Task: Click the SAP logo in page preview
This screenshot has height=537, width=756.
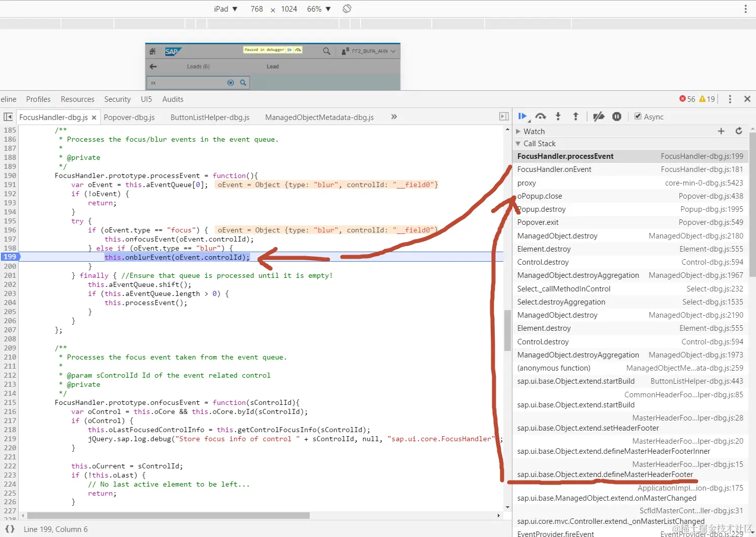Action: point(172,51)
